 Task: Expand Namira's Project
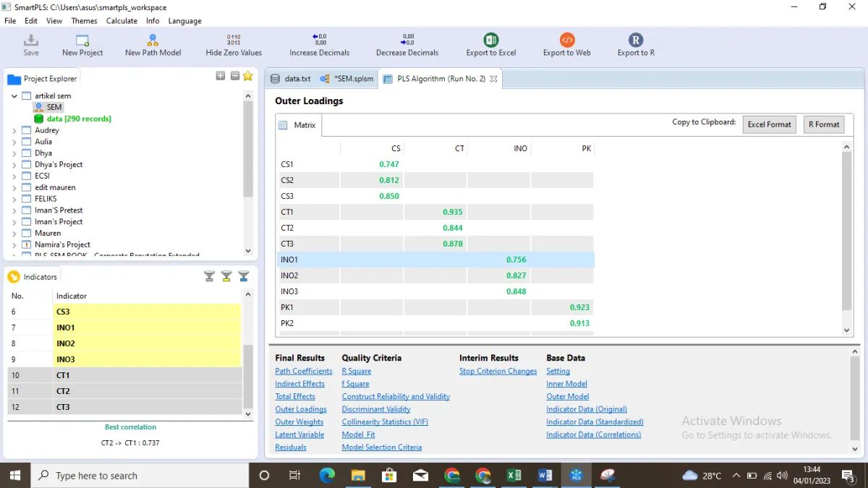[x=14, y=244]
